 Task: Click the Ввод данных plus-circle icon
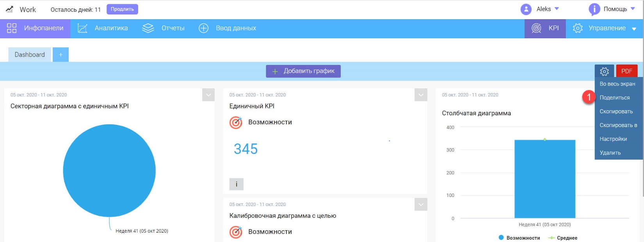pyautogui.click(x=204, y=28)
